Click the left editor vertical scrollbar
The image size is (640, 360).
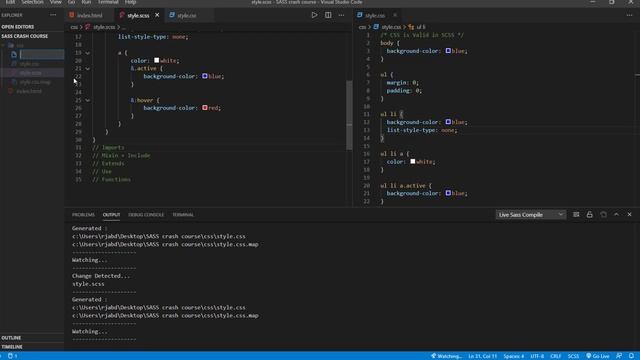[x=349, y=115]
